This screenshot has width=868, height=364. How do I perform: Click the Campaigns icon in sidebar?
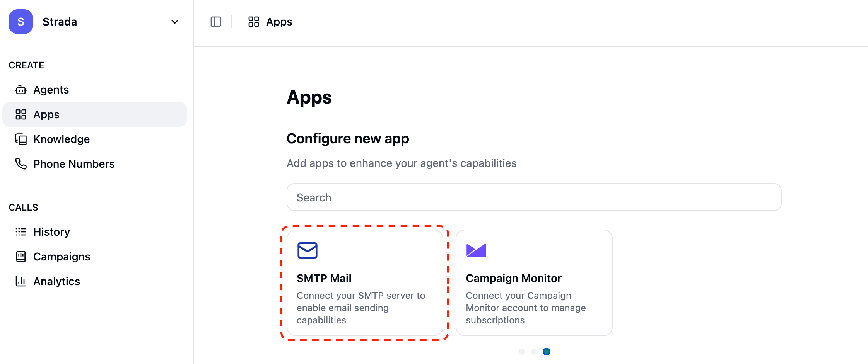[21, 256]
